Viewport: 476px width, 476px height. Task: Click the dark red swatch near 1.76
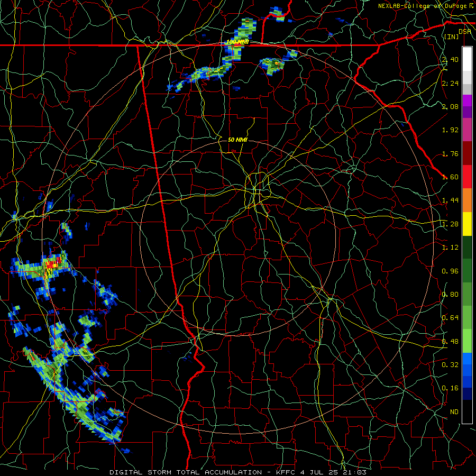pyautogui.click(x=467, y=153)
